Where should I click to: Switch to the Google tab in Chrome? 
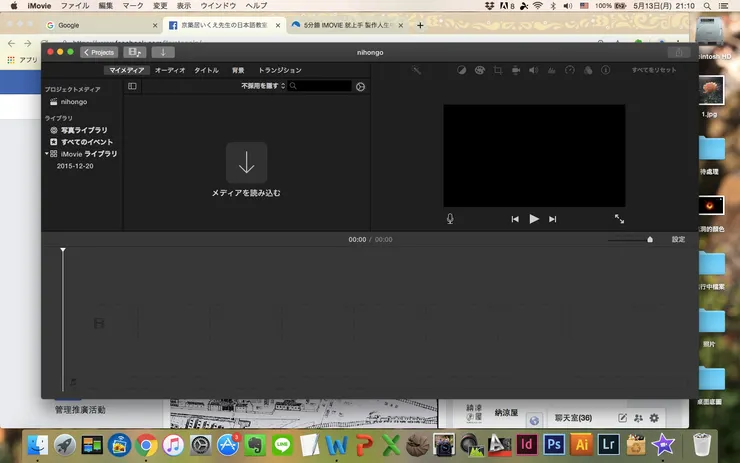point(101,25)
